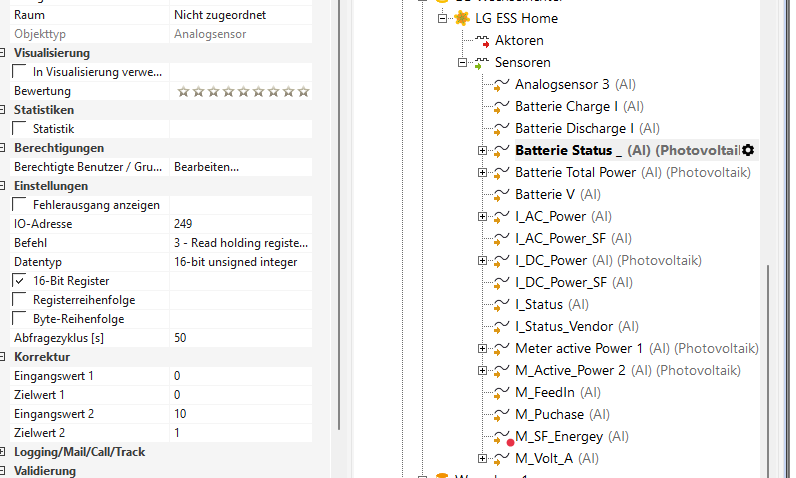
Task: Select the Batterie Total Power entry
Action: 575,172
